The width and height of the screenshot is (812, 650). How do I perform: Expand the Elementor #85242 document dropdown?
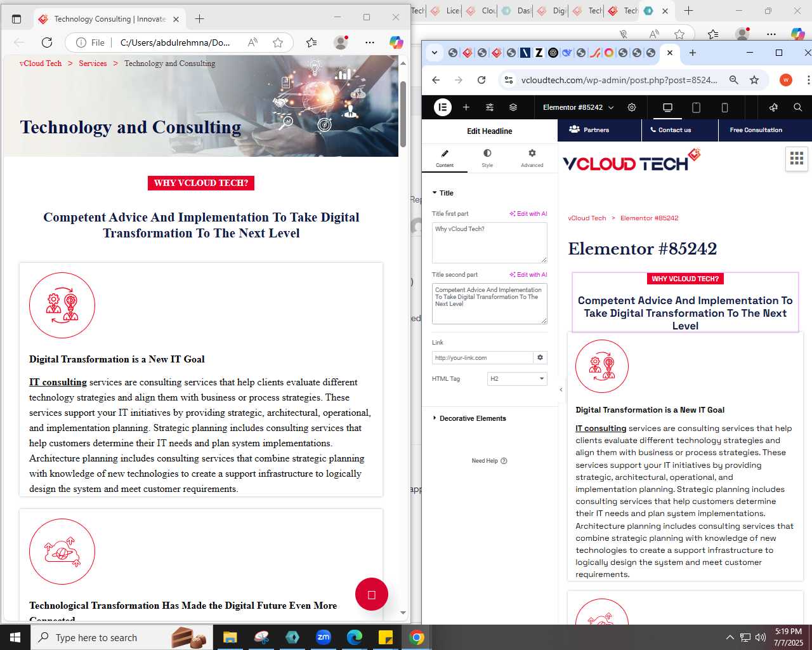(x=579, y=107)
